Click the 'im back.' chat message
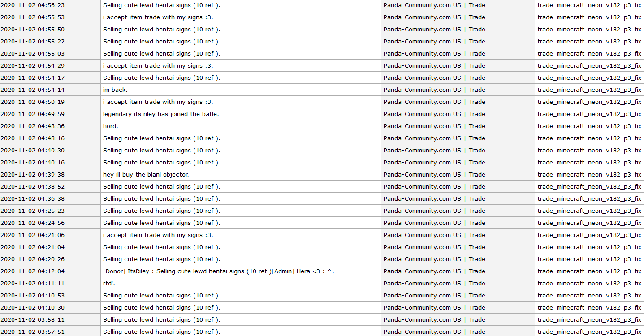Viewport: 644px width, 336px height. click(115, 90)
